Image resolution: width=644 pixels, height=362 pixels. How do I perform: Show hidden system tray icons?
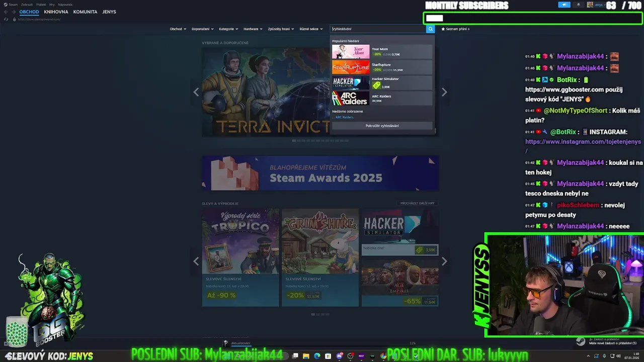click(x=588, y=356)
